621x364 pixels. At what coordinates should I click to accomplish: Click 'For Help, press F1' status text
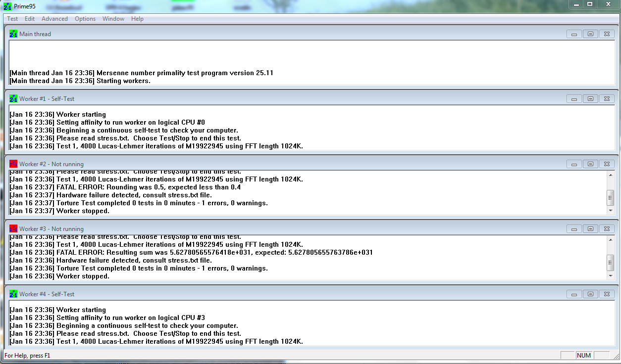[27, 355]
